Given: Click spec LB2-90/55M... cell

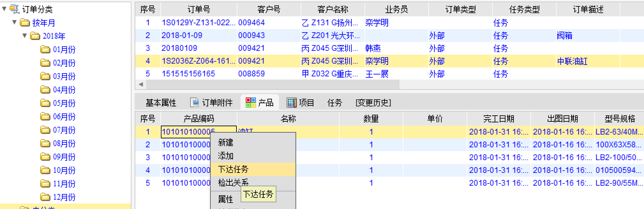Looking at the screenshot, I should point(619,183).
